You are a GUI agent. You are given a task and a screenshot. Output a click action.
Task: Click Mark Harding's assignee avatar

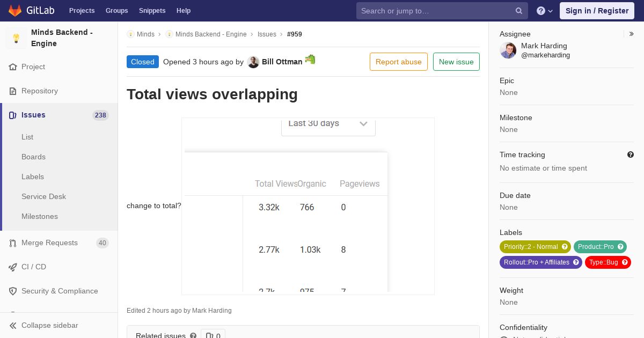click(x=508, y=50)
